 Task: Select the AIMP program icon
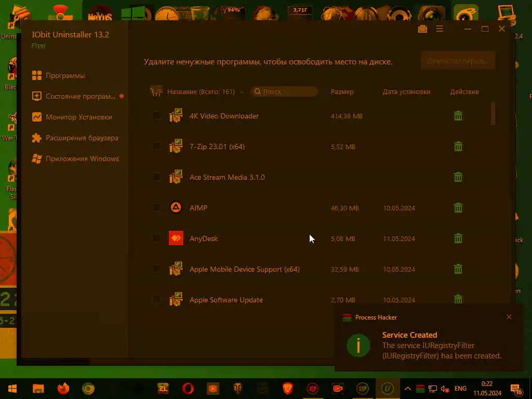(x=176, y=207)
